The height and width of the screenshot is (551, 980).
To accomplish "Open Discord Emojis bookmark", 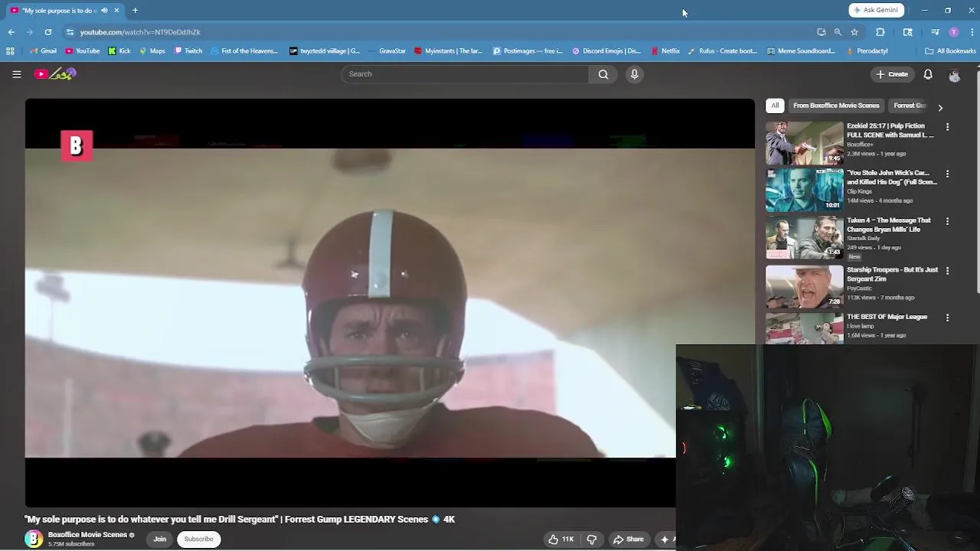I will click(x=606, y=51).
